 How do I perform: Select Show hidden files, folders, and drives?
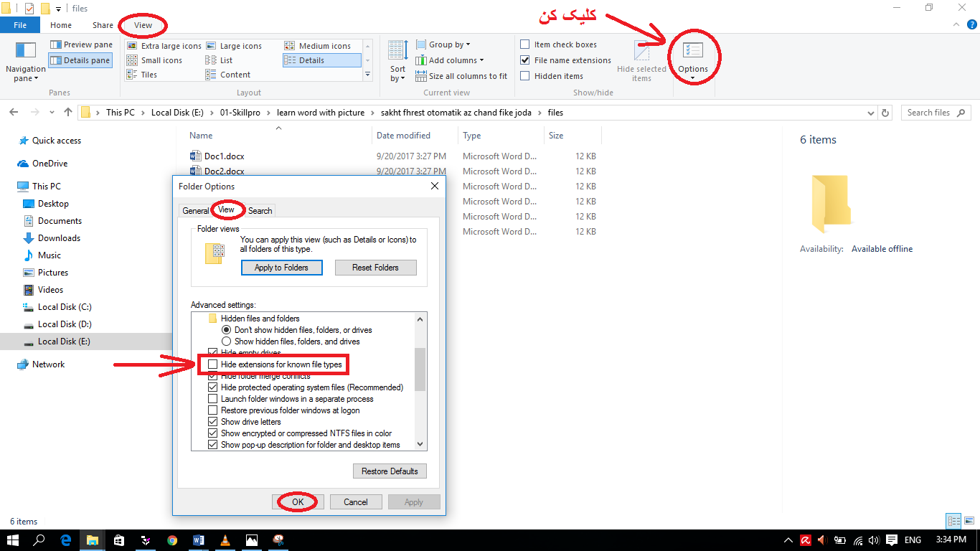[x=227, y=342]
